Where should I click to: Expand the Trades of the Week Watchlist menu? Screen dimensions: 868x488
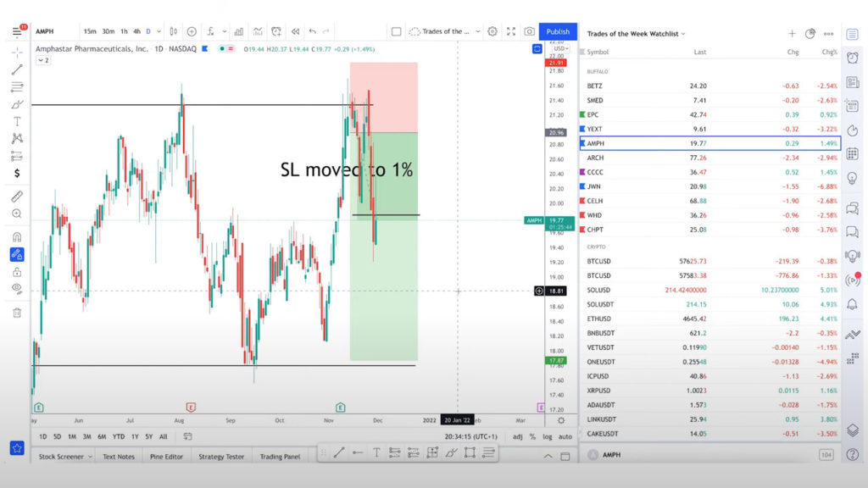click(636, 34)
